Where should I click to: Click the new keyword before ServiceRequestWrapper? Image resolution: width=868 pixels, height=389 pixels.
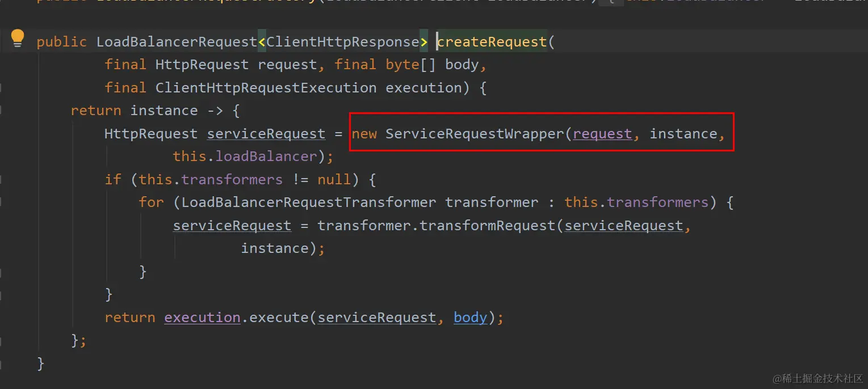(364, 134)
